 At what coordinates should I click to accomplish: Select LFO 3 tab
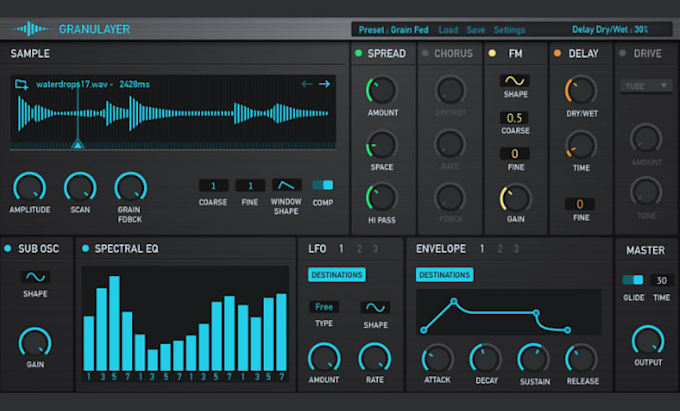click(375, 249)
